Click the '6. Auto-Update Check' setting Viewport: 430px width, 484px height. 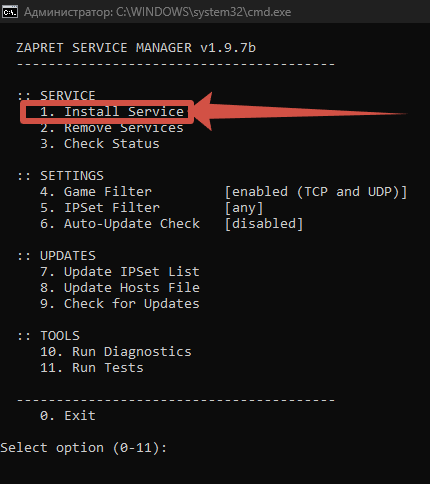tap(120, 224)
